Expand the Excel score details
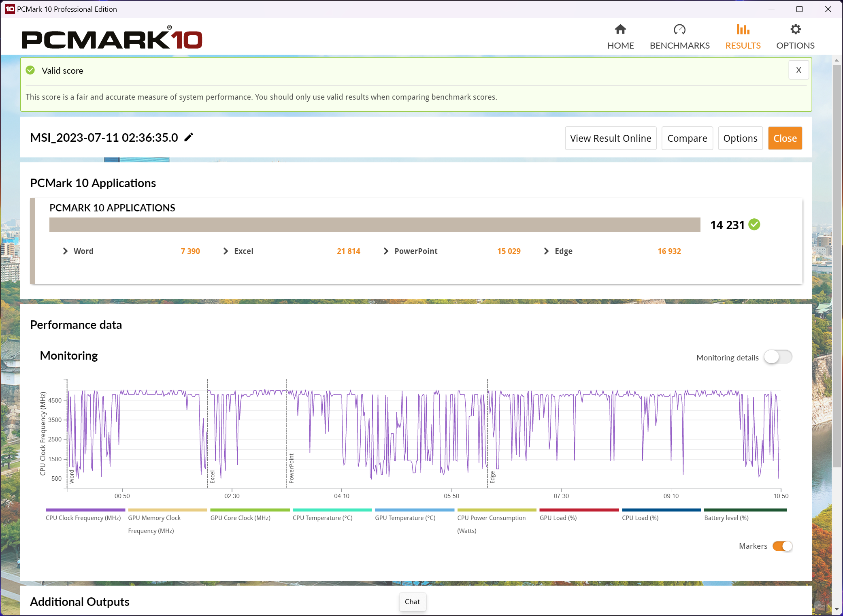Viewport: 843px width, 616px height. pos(226,251)
